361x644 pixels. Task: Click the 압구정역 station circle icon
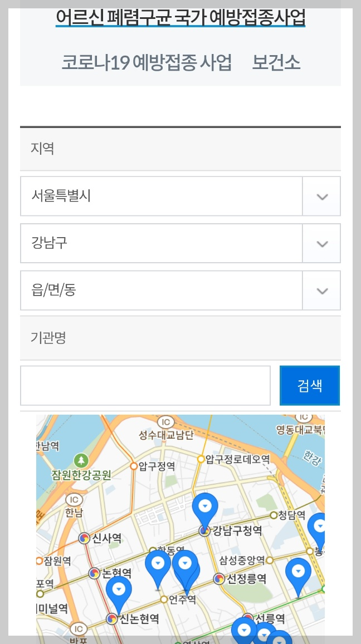pyautogui.click(x=133, y=466)
